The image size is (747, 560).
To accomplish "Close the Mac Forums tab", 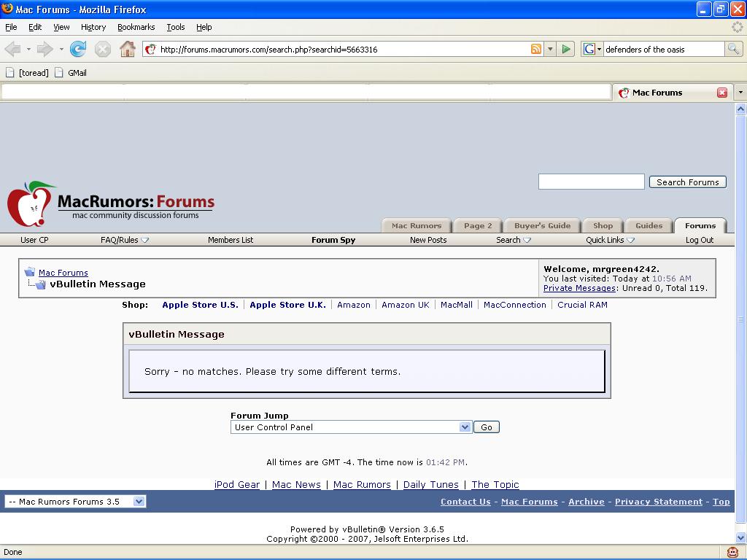I will point(722,93).
